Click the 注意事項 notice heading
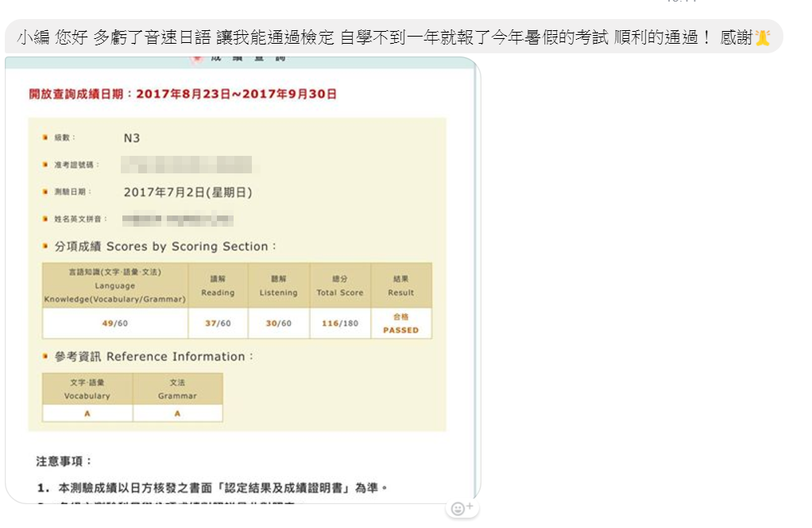The image size is (812, 528). 64,461
